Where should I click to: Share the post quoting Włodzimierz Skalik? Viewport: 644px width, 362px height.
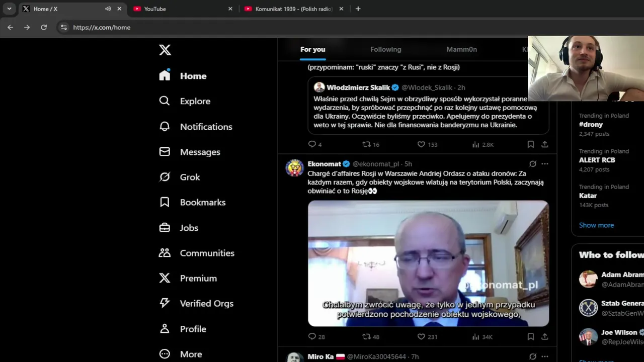[x=544, y=144]
